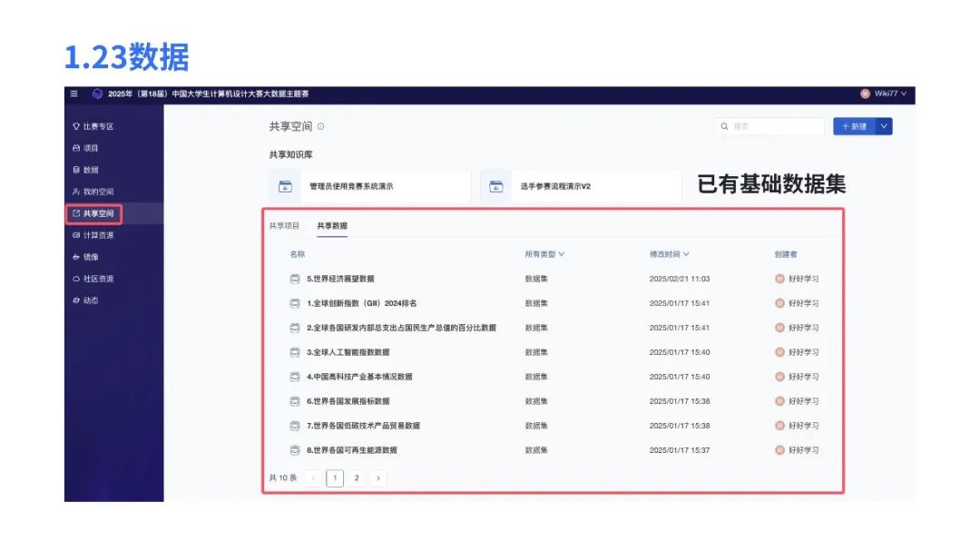980x551 pixels.
Task: Click dataset icon of 4.中国高科技产业基本情况数据 row
Action: [295, 377]
